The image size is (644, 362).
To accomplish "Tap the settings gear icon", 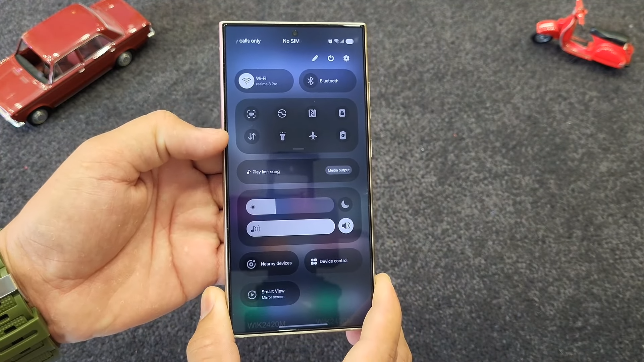I will pos(347,58).
